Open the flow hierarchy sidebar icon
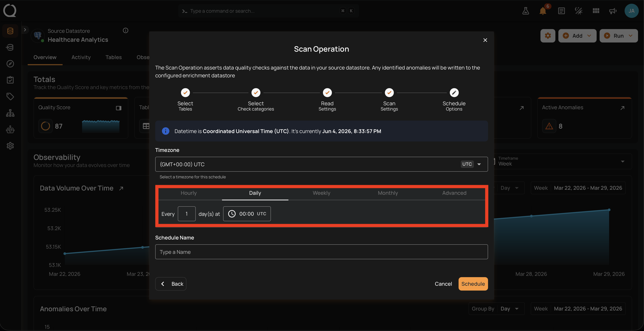644x331 pixels. [10, 113]
